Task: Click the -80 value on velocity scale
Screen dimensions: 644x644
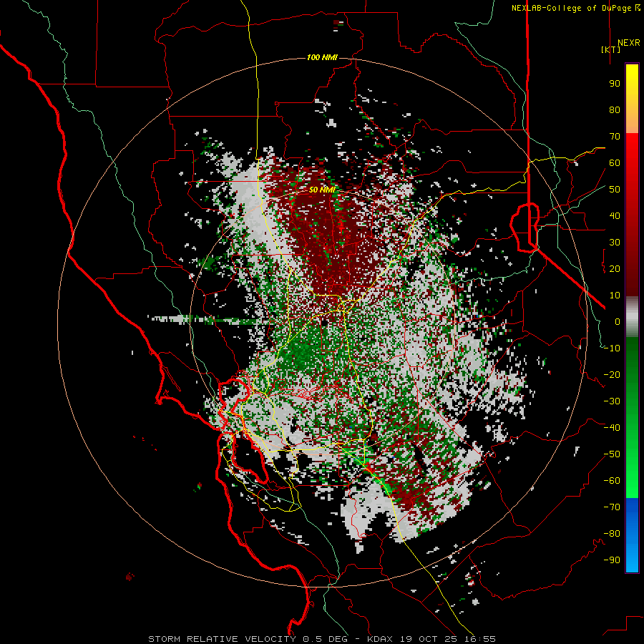Action: pos(612,534)
